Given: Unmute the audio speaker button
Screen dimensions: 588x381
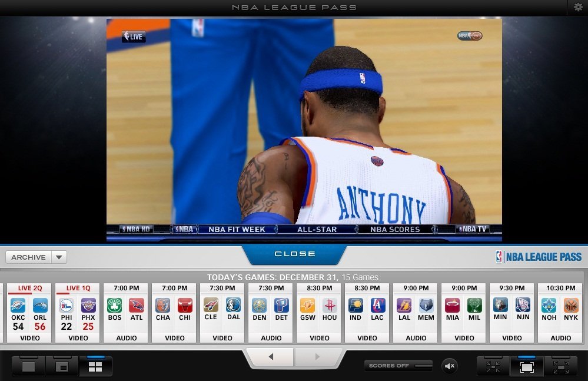Looking at the screenshot, I should click(450, 366).
